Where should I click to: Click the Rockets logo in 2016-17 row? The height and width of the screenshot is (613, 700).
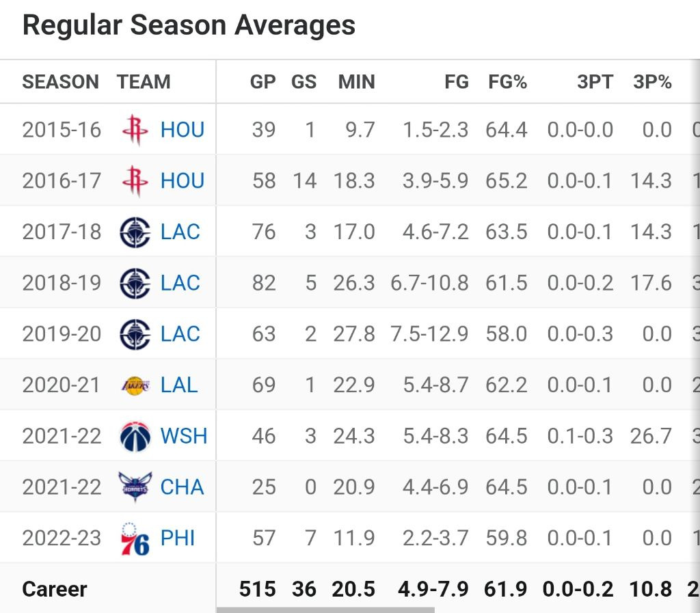pyautogui.click(x=135, y=180)
